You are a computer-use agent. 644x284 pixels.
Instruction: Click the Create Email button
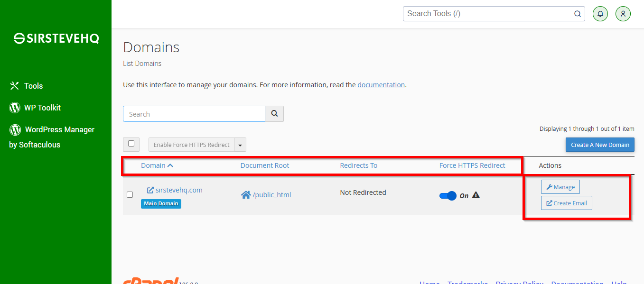coord(567,203)
